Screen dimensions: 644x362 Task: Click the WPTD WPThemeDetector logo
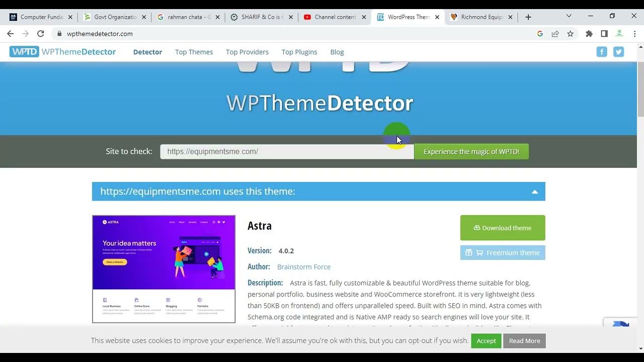pyautogui.click(x=62, y=52)
